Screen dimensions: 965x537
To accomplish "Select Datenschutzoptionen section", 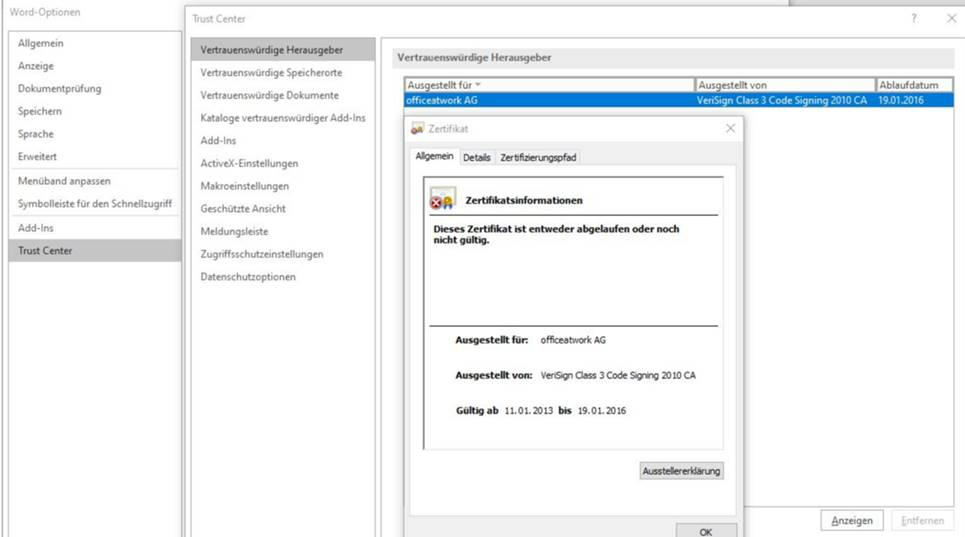I will pos(247,277).
